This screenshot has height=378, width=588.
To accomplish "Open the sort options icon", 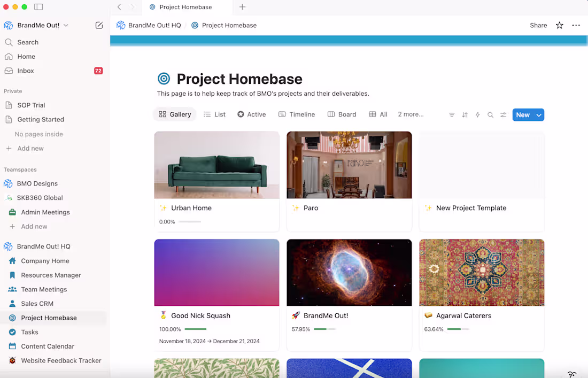I will tap(465, 114).
